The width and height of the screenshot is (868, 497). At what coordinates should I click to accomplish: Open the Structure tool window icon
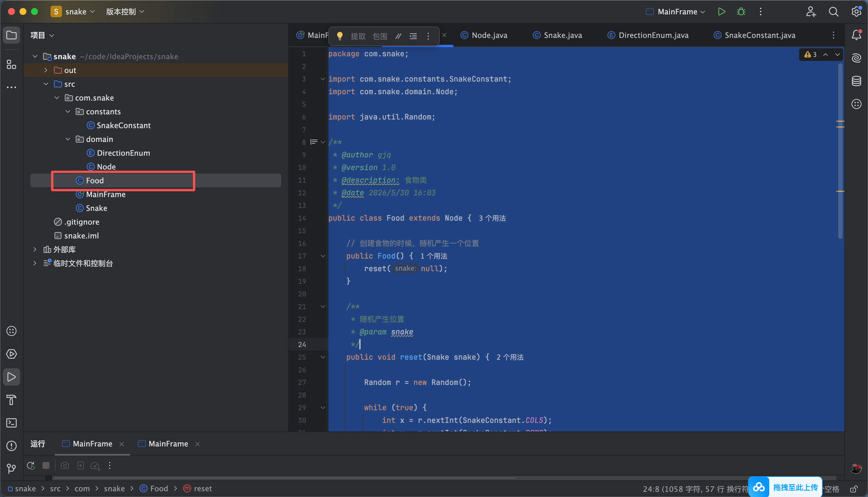click(x=11, y=65)
